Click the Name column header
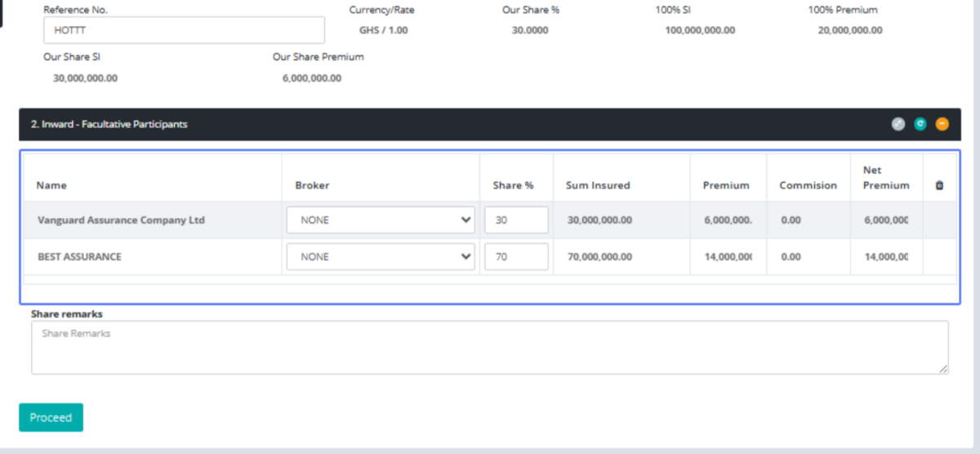The image size is (980, 454). coord(52,185)
